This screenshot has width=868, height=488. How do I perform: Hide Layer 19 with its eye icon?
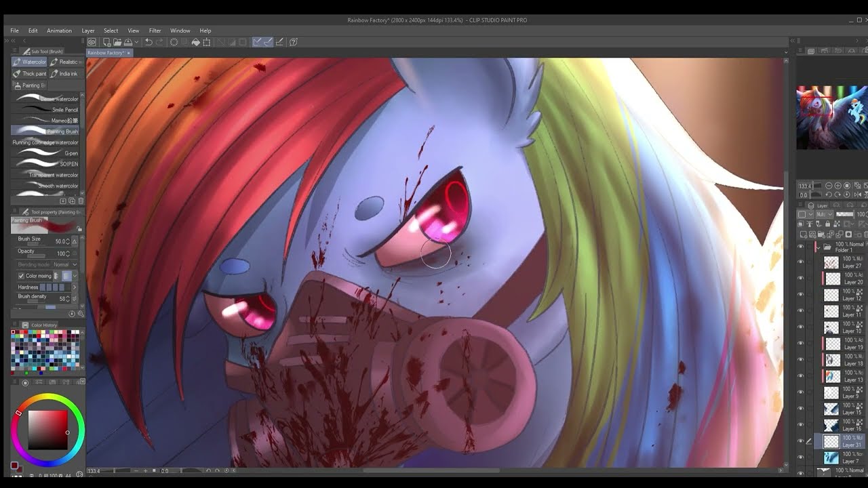point(800,344)
